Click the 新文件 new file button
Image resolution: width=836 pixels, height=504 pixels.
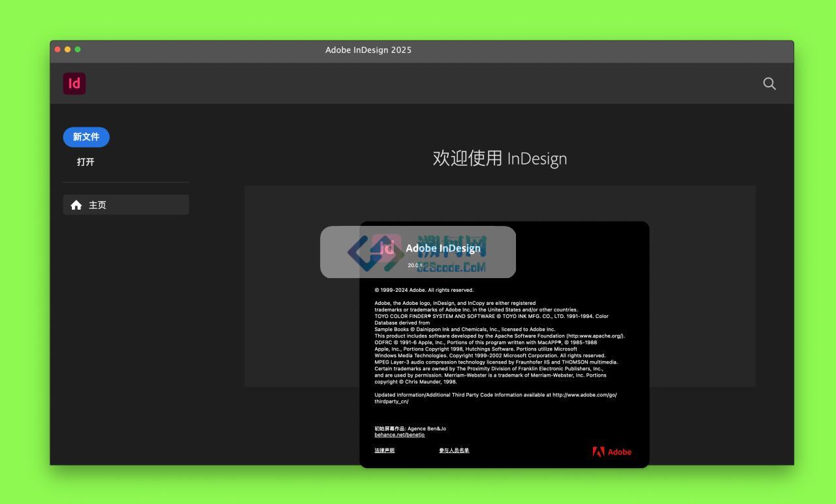pyautogui.click(x=86, y=137)
